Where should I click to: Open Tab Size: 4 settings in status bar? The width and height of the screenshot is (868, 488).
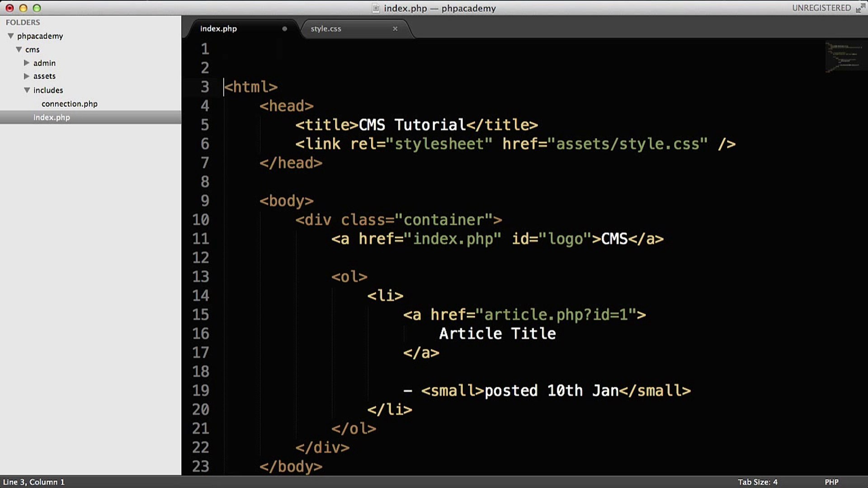[x=758, y=482]
